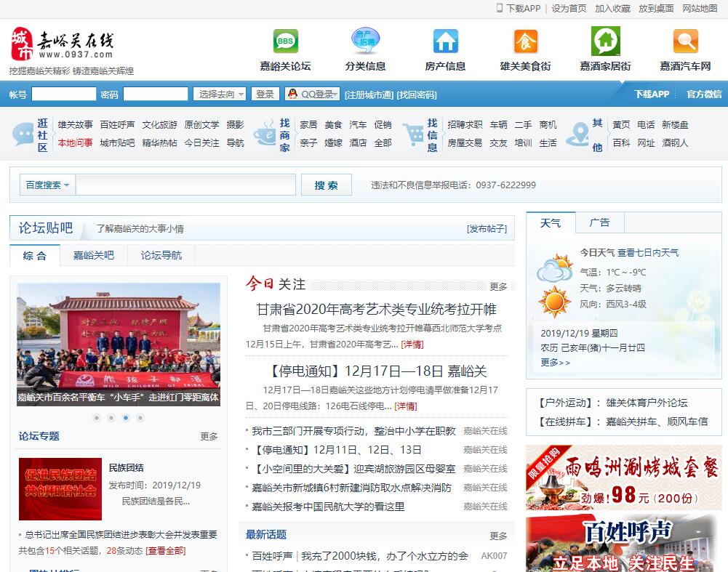Open the 停电通知 12月17日 headline

coord(377,371)
